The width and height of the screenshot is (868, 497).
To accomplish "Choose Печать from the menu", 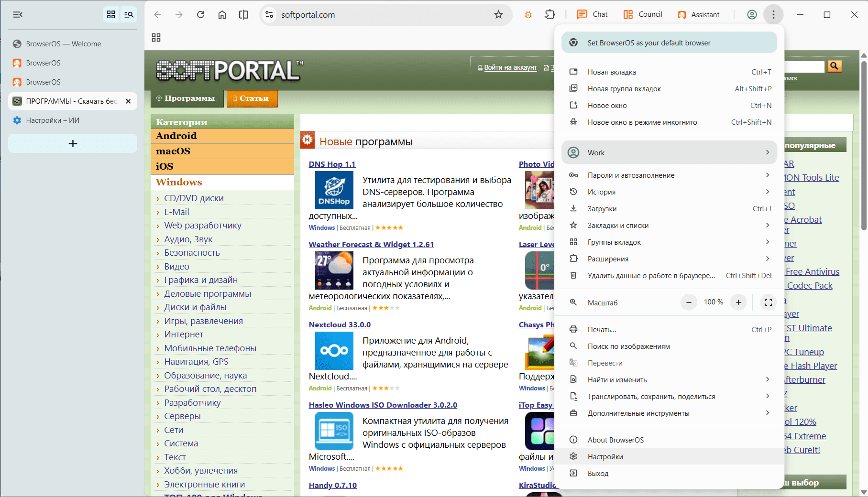I will [669, 330].
